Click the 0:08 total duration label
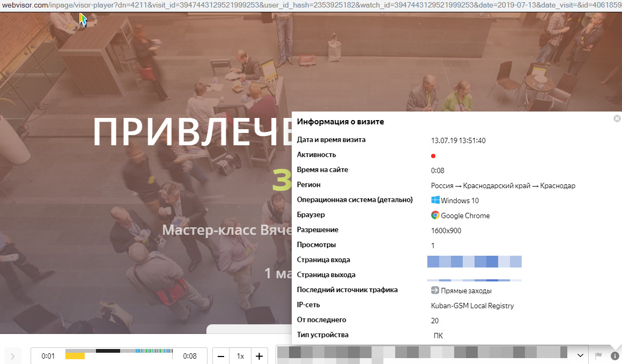The image size is (622, 364). tap(190, 356)
